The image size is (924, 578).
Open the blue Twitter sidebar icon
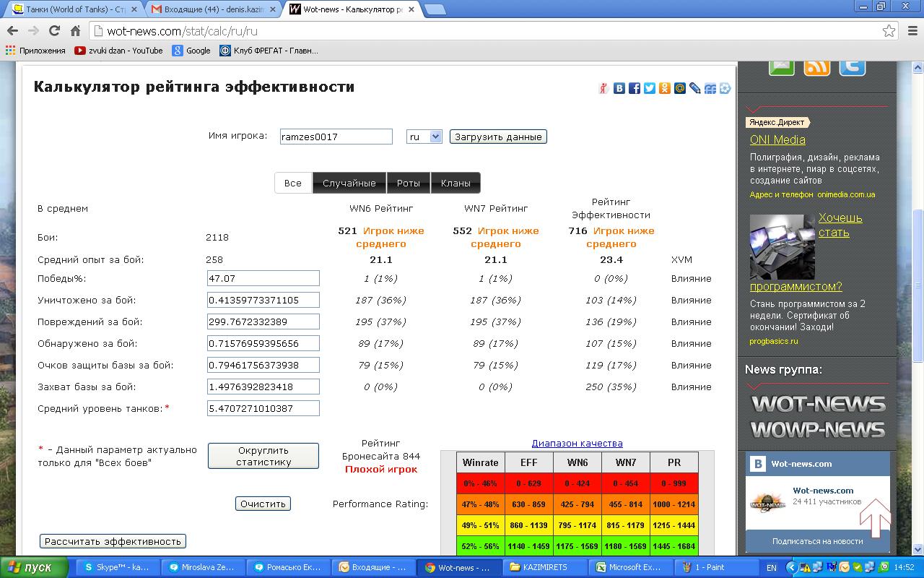(x=853, y=66)
